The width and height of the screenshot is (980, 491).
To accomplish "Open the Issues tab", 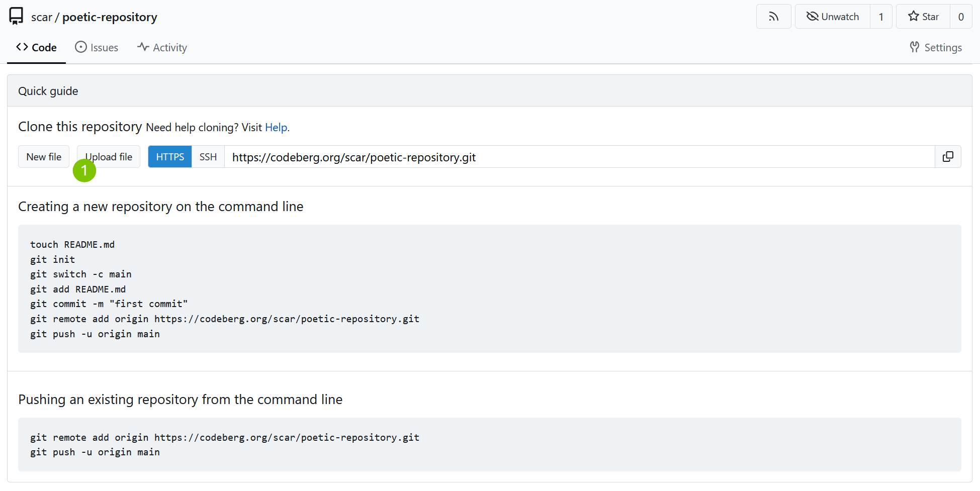I will point(97,47).
